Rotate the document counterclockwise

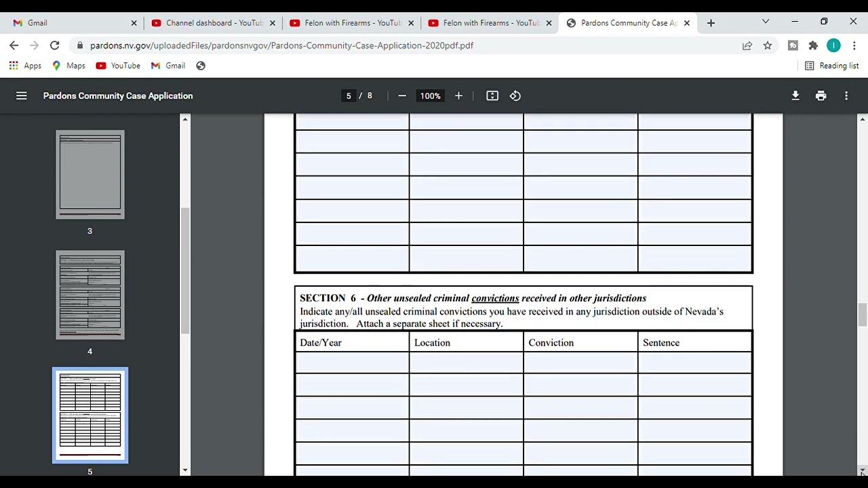click(x=515, y=96)
